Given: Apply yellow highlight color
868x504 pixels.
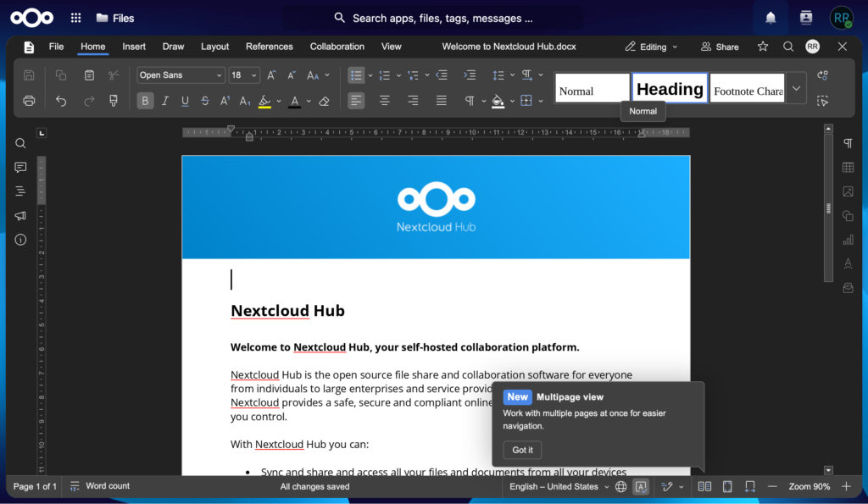Looking at the screenshot, I should click(264, 101).
